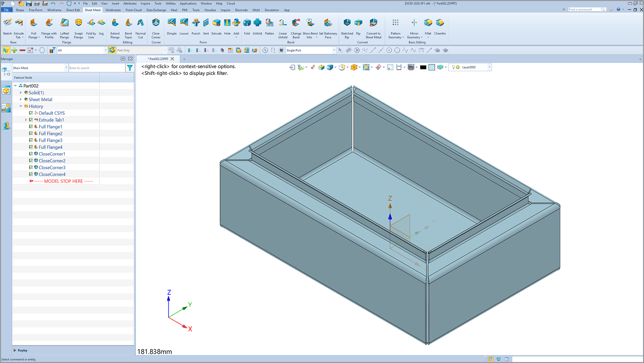Disable the Default CSYS checkbox
Screen dimensions: 644x363
[x=31, y=113]
